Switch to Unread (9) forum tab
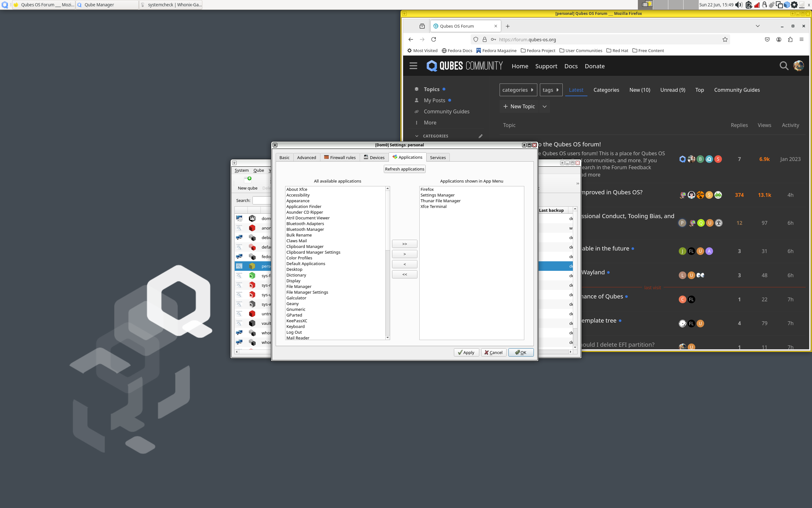812x508 pixels. pyautogui.click(x=672, y=90)
